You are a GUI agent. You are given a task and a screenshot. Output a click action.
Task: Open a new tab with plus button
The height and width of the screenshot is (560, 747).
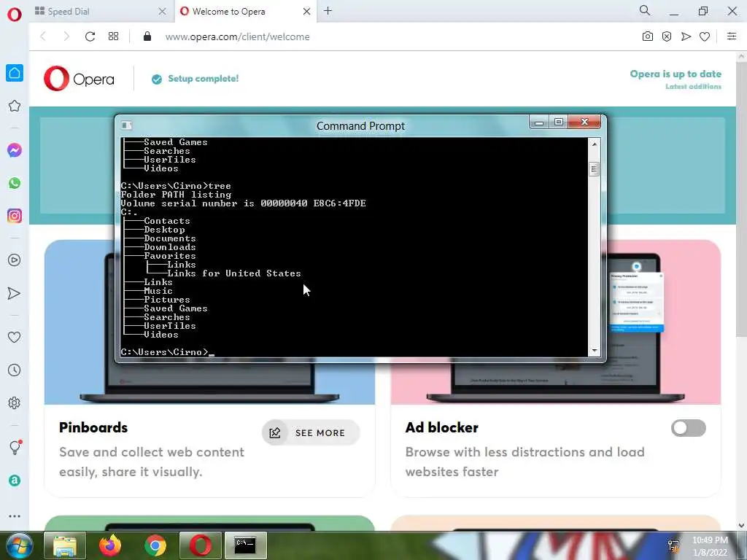[x=328, y=11]
